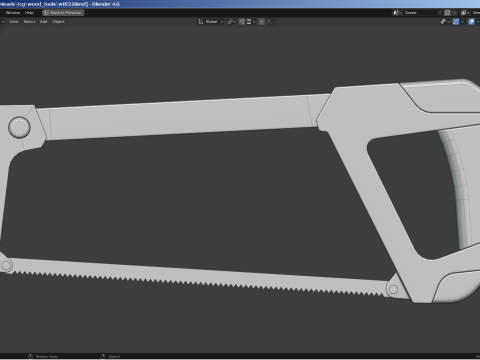Screen dimensions: 480x360
Task: Open the Object menu
Action: click(x=59, y=22)
